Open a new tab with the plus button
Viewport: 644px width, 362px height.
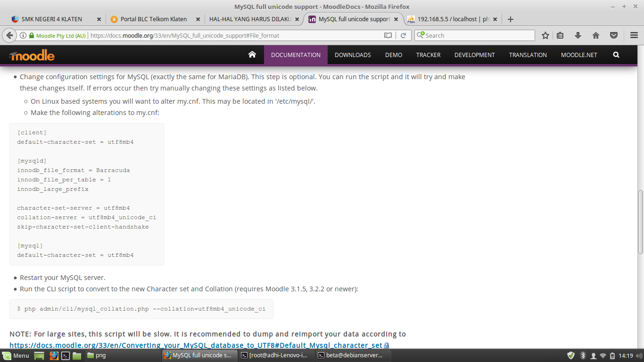(510, 19)
